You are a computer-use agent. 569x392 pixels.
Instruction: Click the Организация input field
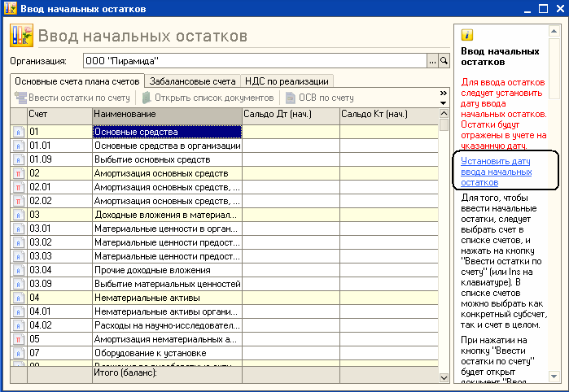click(255, 61)
